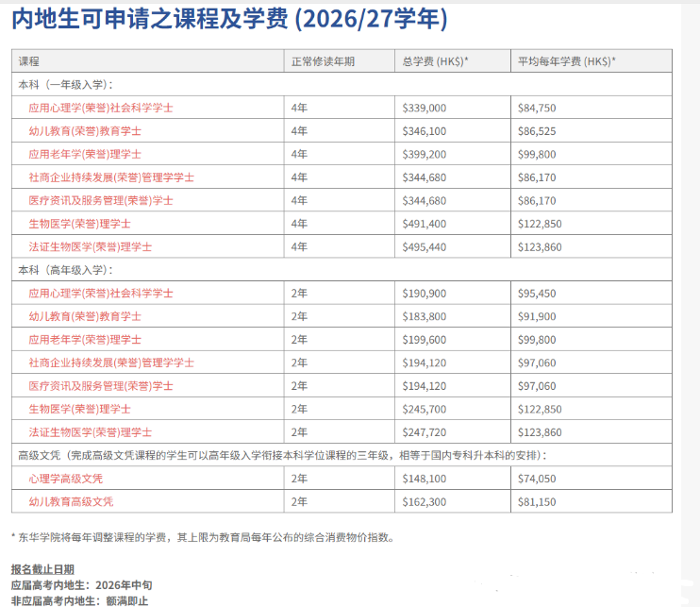
Task: Open 法证生物医学(荣誉)理学士 link priced $247,720
Action: [90, 432]
